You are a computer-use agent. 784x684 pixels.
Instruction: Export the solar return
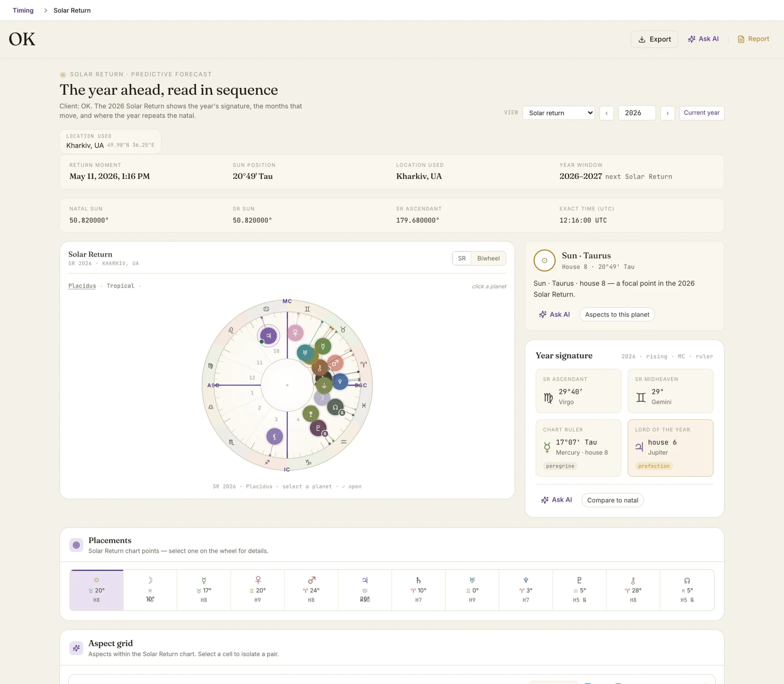(654, 39)
